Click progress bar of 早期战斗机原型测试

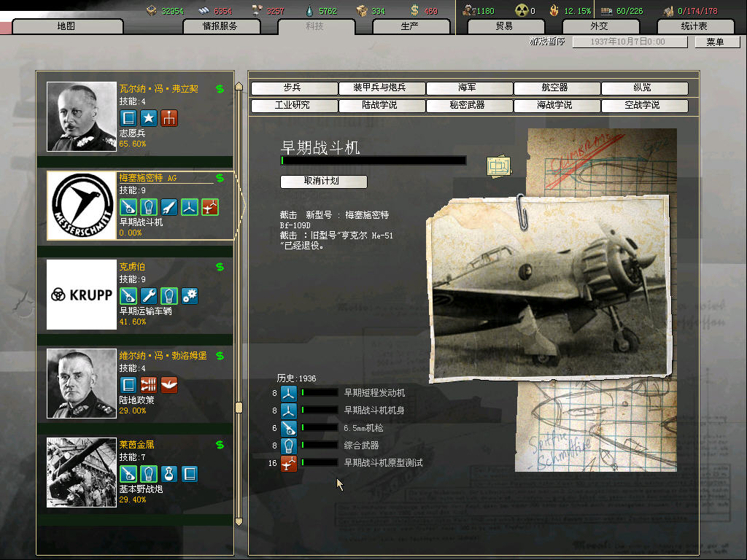point(320,463)
